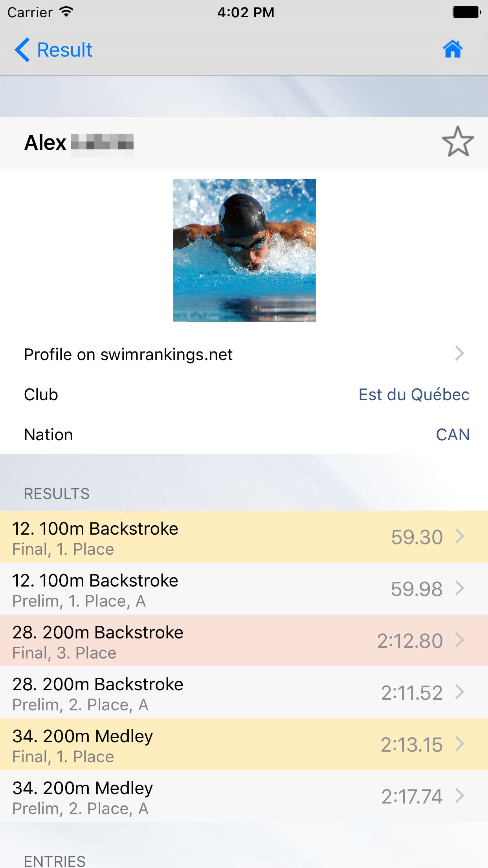Select the CAN nation link
Viewport: 488px width, 868px height.
pos(453,435)
